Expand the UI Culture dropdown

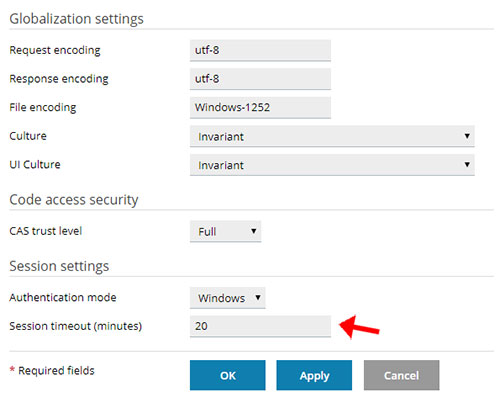coord(332,165)
